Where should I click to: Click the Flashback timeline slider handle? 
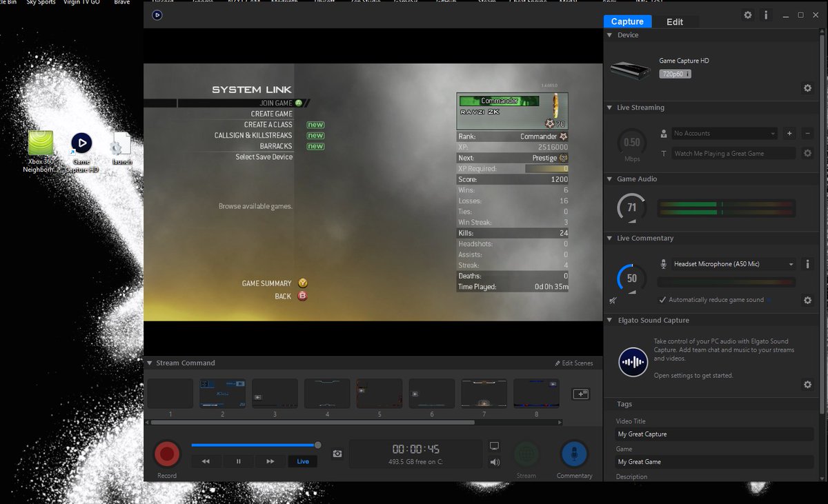pos(317,445)
